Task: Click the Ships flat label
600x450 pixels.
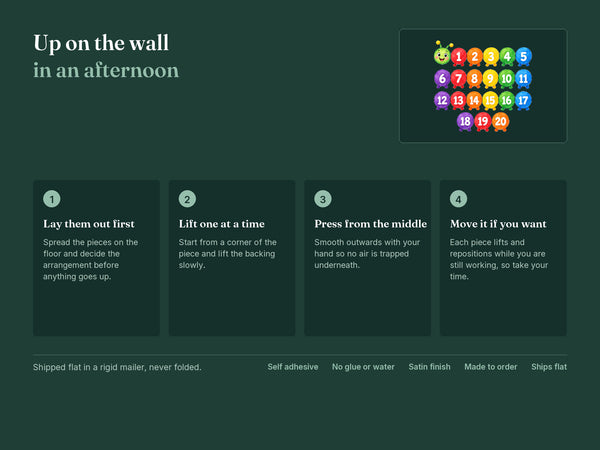Action: (549, 367)
